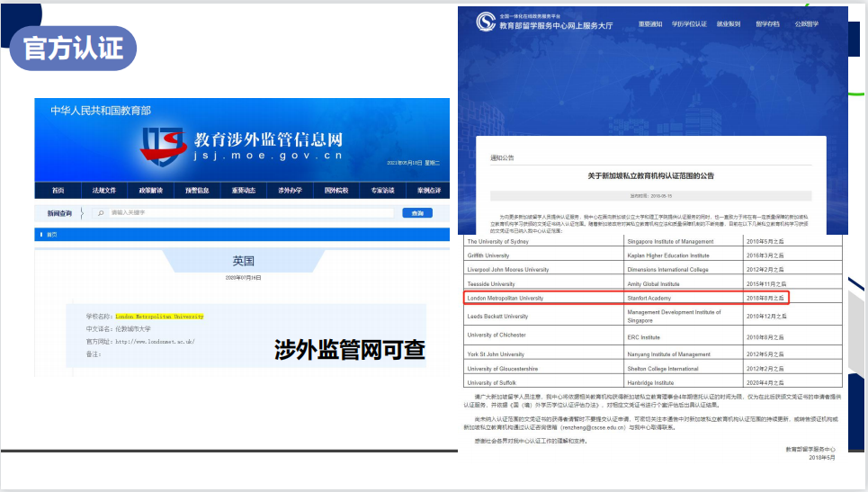Viewport: 868px width, 492px height.
Task: Click the announcement title 关于新加坡私立教育机构认证范围的公告
Action: tap(651, 176)
